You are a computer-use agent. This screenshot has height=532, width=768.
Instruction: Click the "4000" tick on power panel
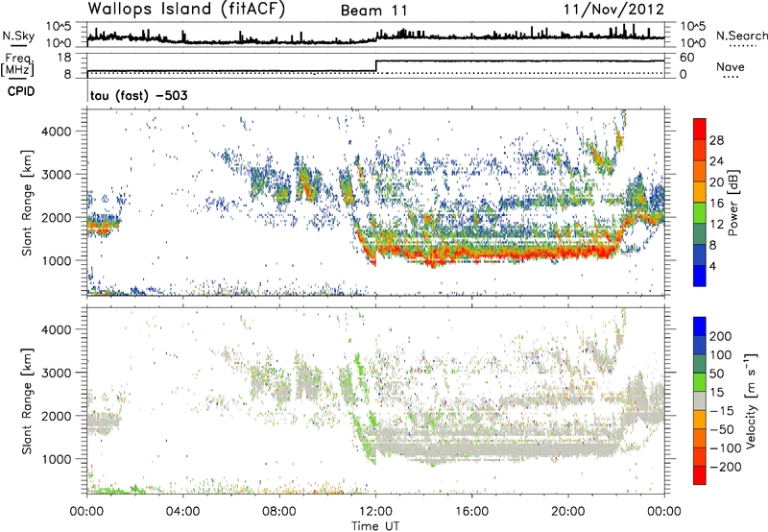pos(57,132)
